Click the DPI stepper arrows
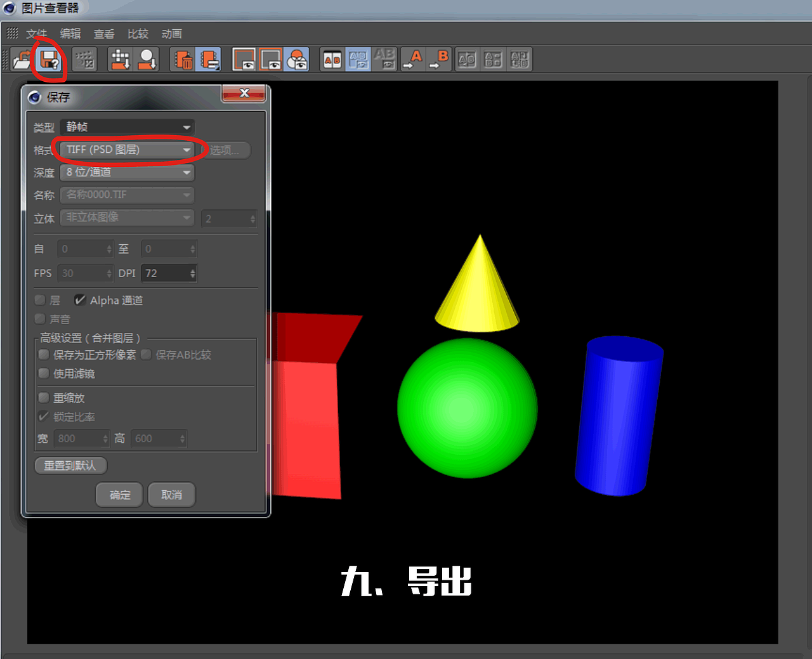Image resolution: width=812 pixels, height=659 pixels. click(193, 273)
